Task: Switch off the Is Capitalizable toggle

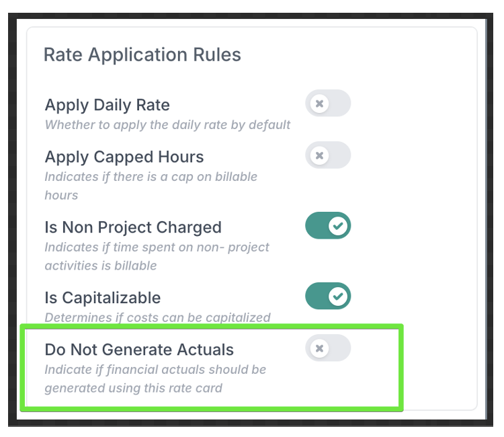Action: [x=328, y=296]
